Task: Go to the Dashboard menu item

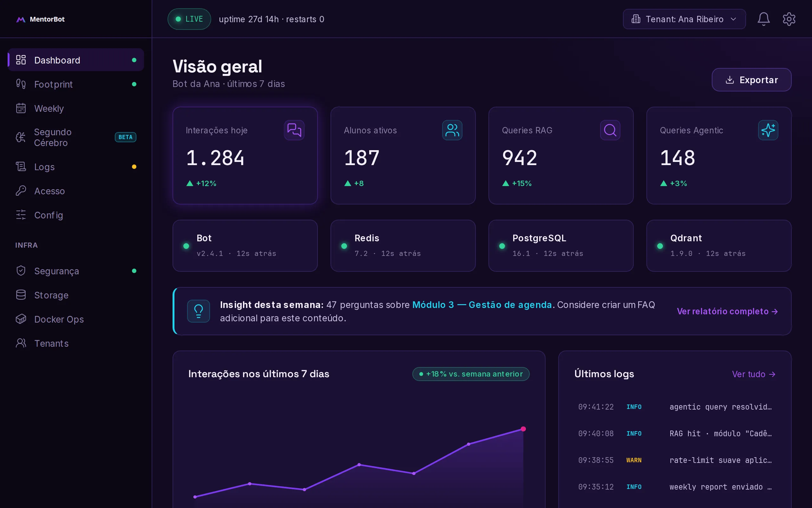Action: coord(76,60)
